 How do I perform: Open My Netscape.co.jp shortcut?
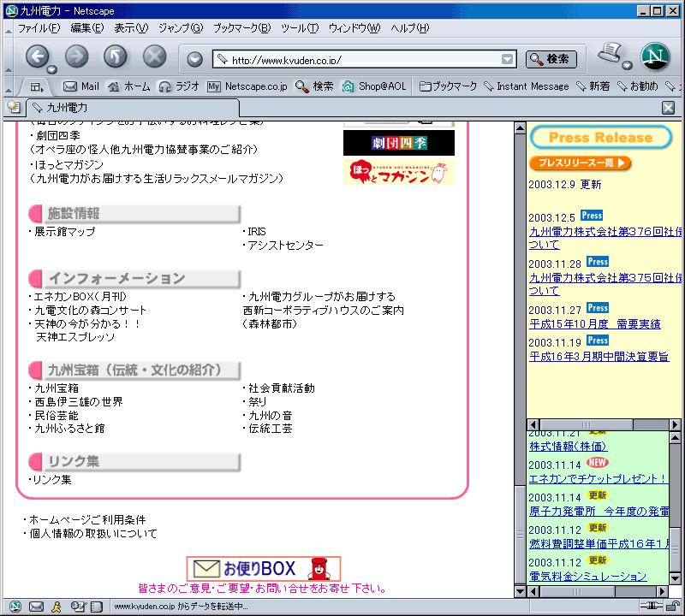pos(247,86)
